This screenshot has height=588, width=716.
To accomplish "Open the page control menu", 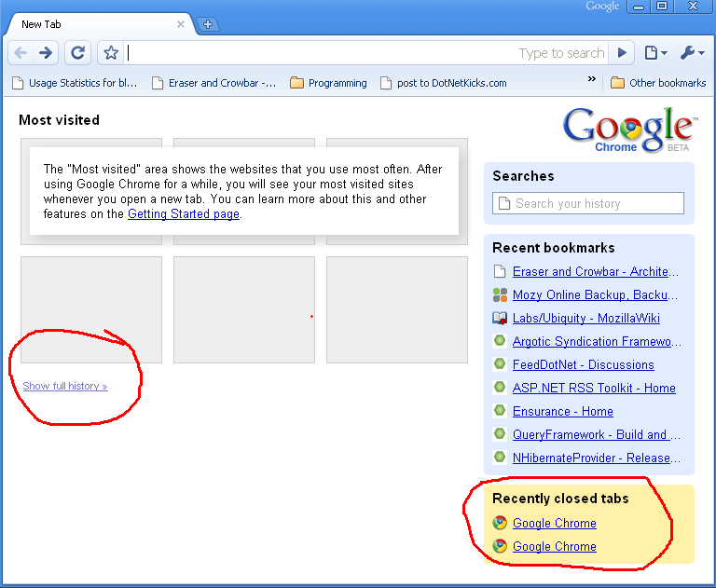I will [655, 53].
